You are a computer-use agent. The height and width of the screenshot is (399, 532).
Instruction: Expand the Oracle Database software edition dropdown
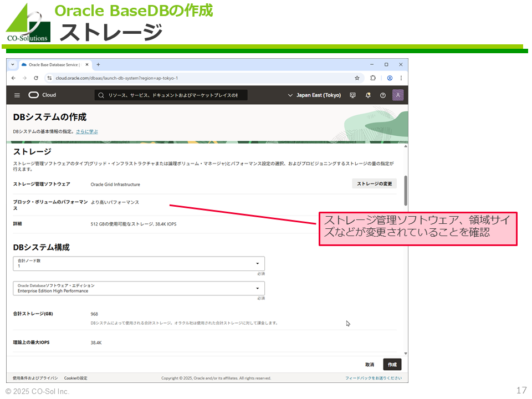pos(139,288)
